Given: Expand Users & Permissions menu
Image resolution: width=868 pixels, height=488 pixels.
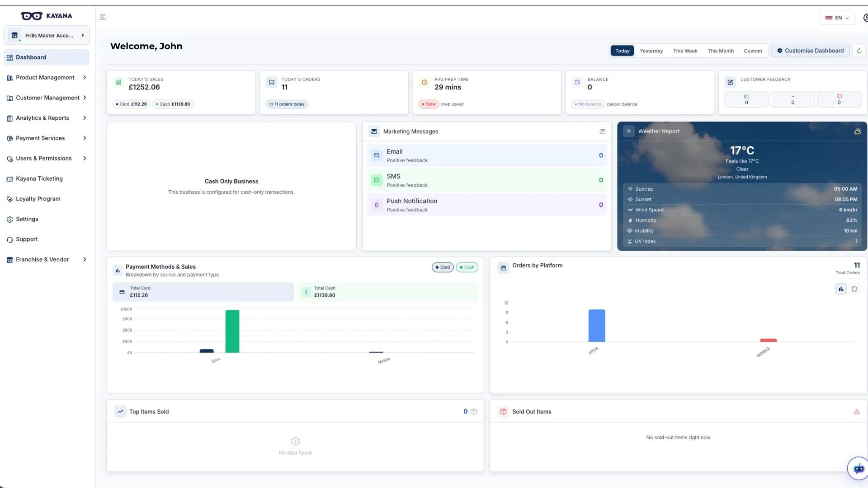Looking at the screenshot, I should pyautogui.click(x=47, y=159).
